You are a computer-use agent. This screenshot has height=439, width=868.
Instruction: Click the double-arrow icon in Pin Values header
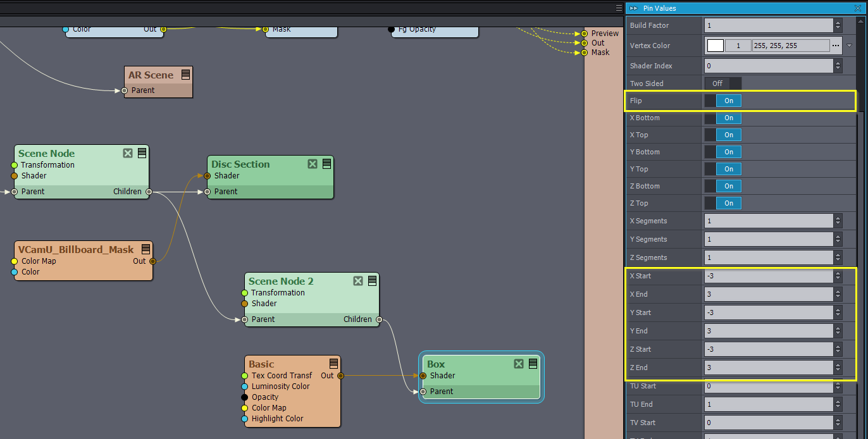pyautogui.click(x=634, y=8)
